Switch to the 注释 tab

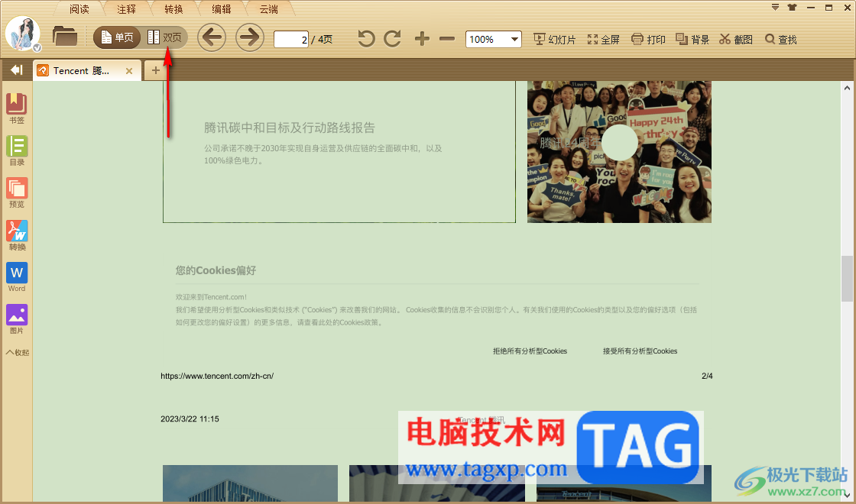[x=126, y=9]
